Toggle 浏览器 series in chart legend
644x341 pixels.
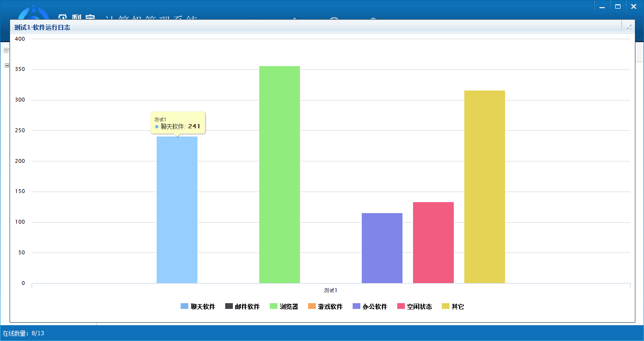[284, 307]
